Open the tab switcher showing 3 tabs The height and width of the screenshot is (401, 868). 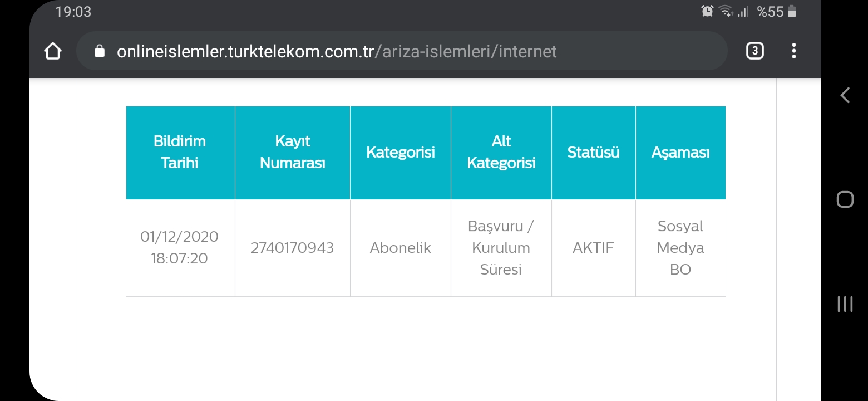754,51
